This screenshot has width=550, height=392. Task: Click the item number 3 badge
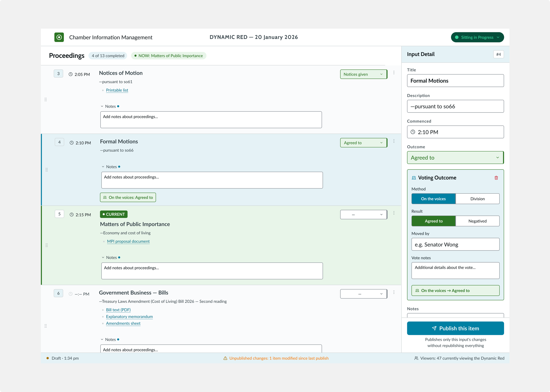pyautogui.click(x=58, y=74)
